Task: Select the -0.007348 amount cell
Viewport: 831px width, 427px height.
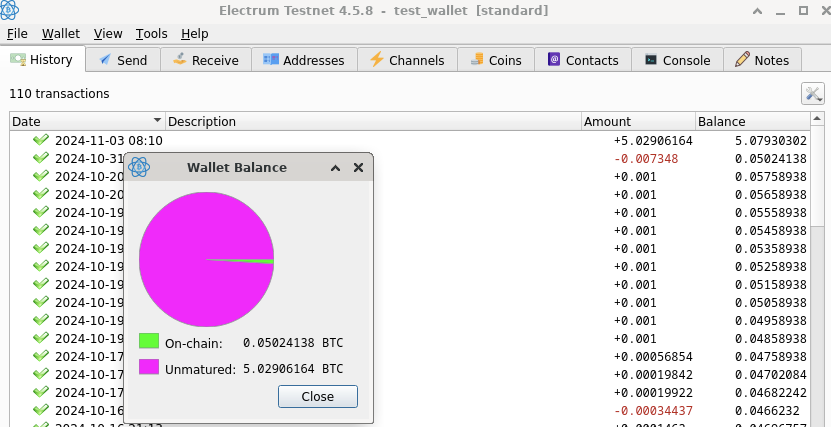Action: tap(646, 159)
